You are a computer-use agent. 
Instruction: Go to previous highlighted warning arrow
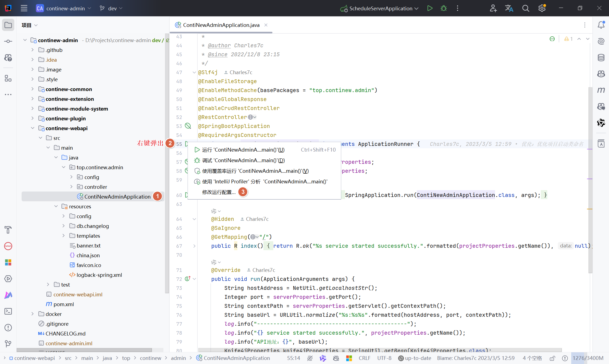click(x=579, y=39)
